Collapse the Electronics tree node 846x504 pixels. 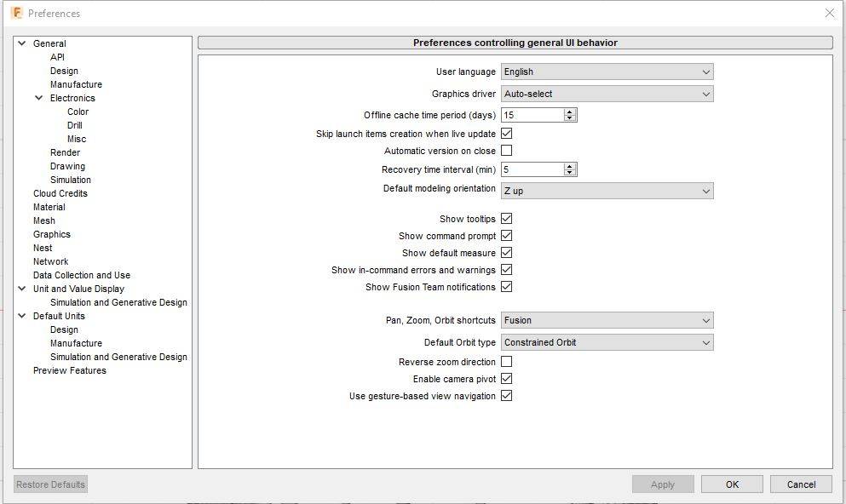39,98
